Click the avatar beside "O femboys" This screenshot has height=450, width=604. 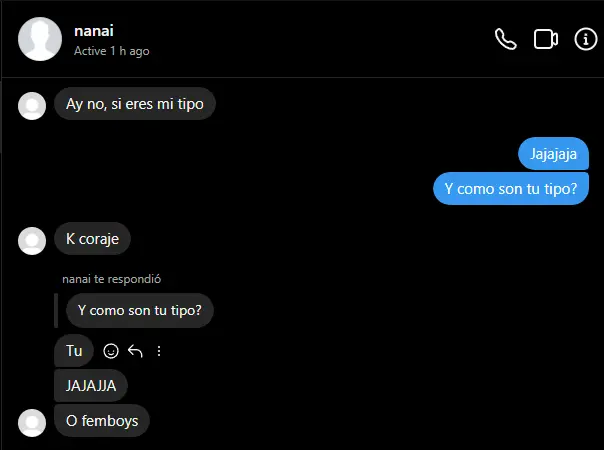point(32,423)
